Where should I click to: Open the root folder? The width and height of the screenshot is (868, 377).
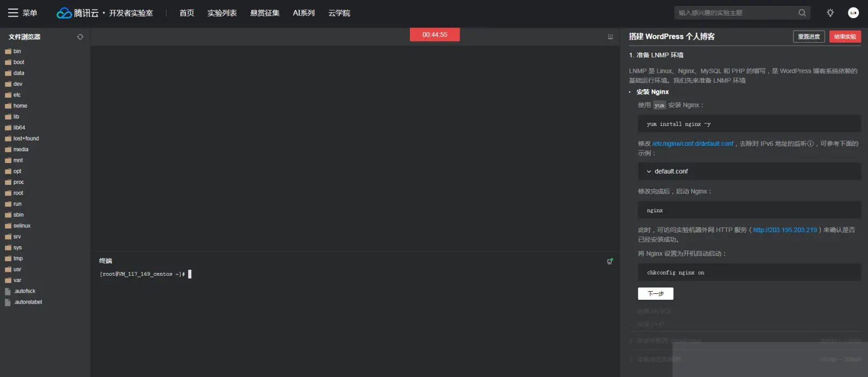click(x=14, y=193)
